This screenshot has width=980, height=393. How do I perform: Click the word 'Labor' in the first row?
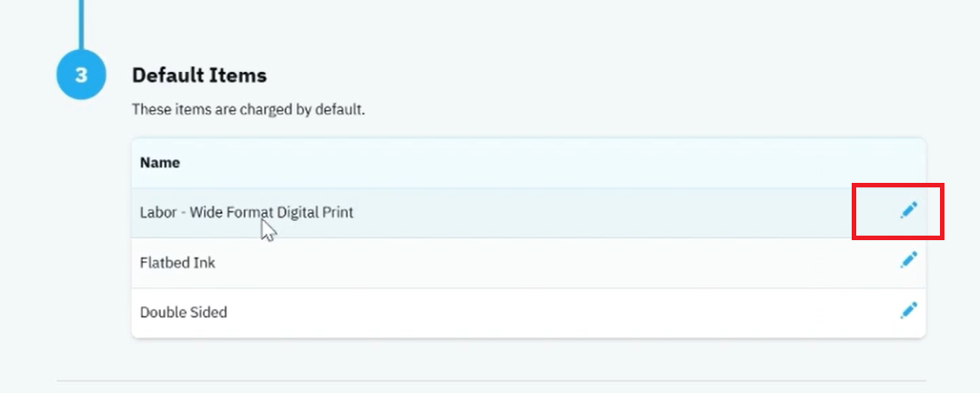(158, 213)
